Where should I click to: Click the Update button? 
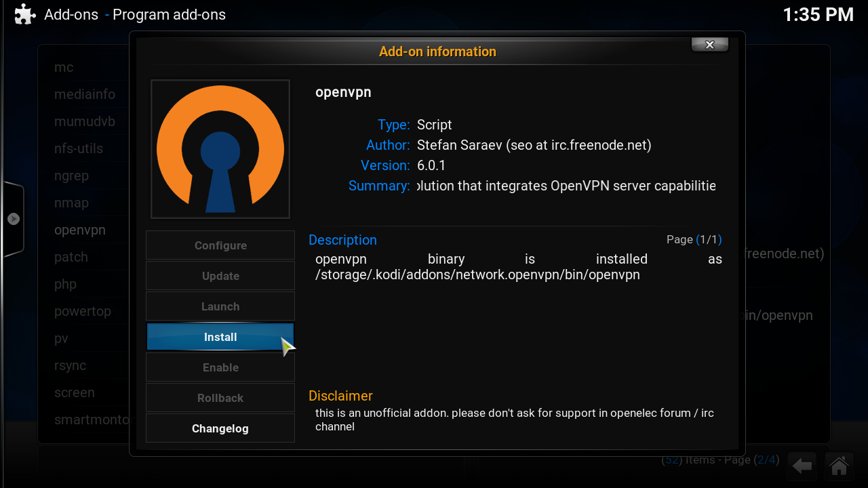click(220, 276)
